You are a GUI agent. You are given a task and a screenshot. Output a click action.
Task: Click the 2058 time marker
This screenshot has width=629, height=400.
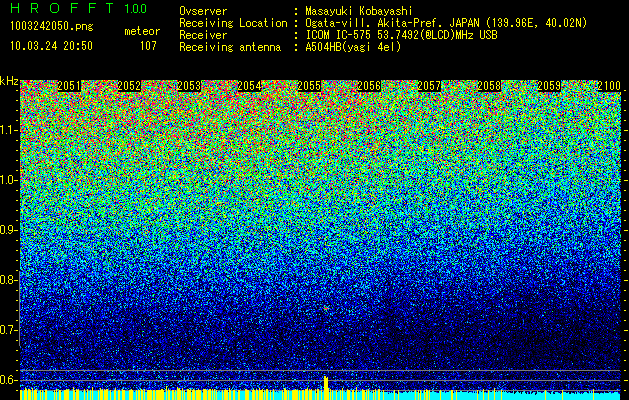489,86
